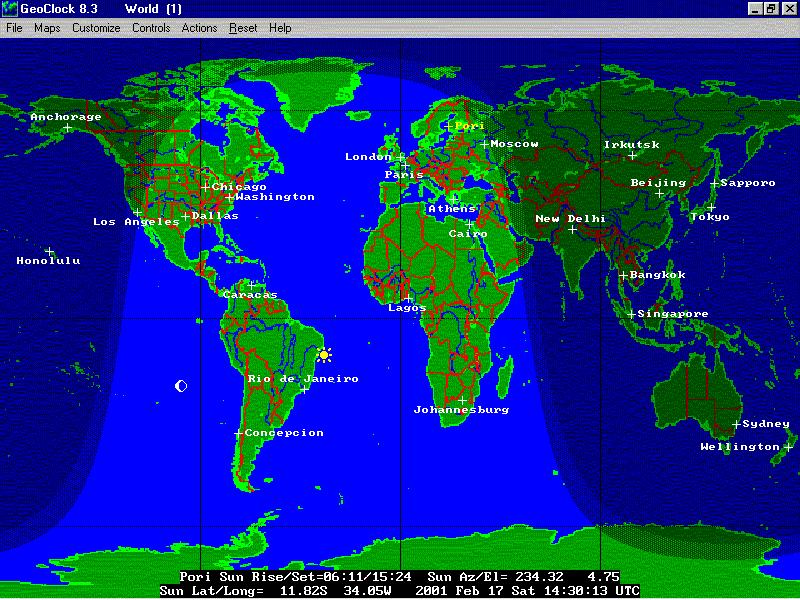800x600 pixels.
Task: Click the Moscow city marker
Action: (484, 144)
